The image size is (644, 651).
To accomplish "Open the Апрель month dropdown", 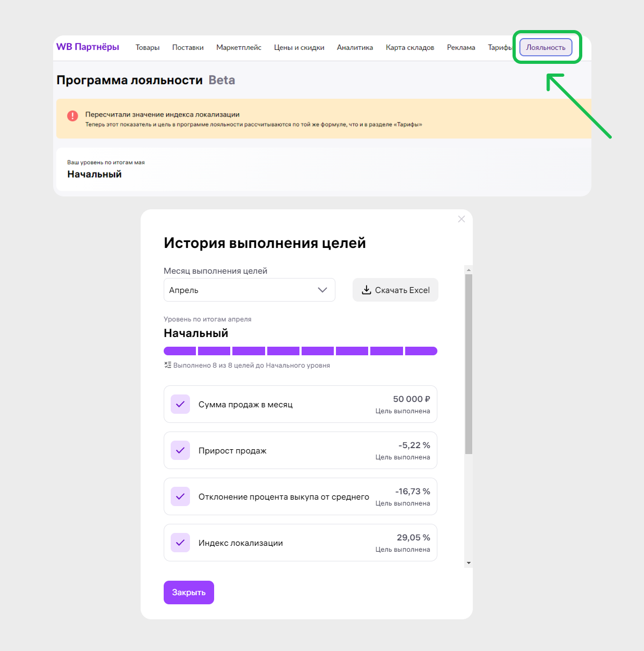I will pyautogui.click(x=250, y=290).
